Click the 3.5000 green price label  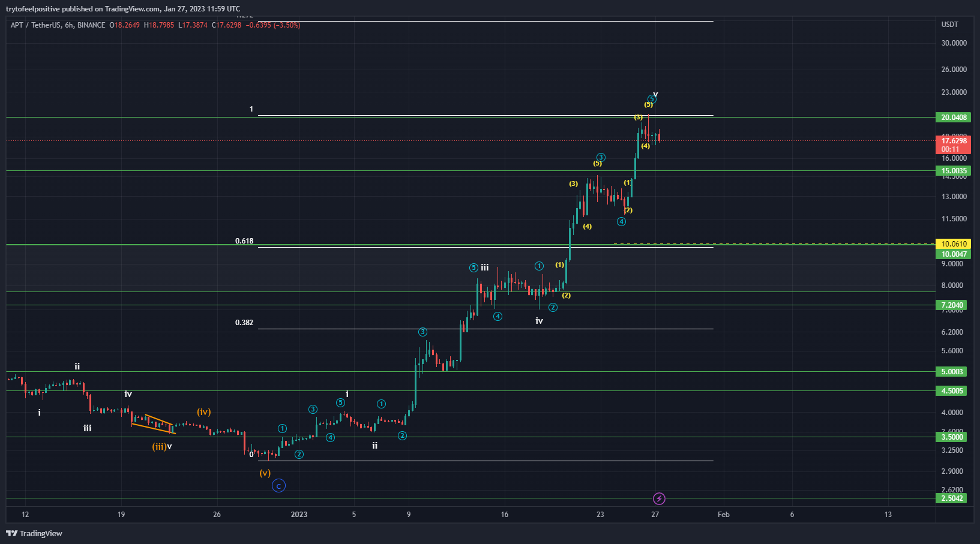click(x=952, y=437)
